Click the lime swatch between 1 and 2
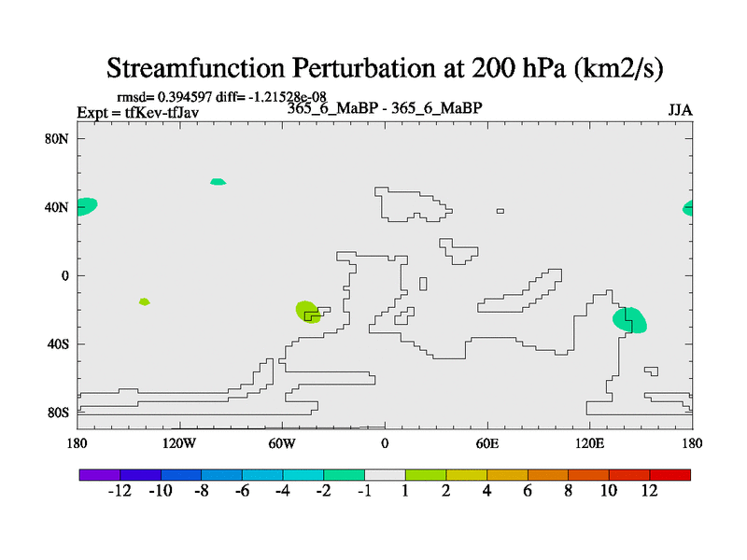 (426, 475)
